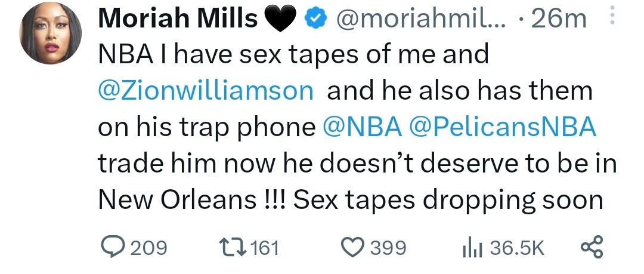Click the @NBA mention link
This screenshot has width=644, height=274.
pyautogui.click(x=361, y=128)
